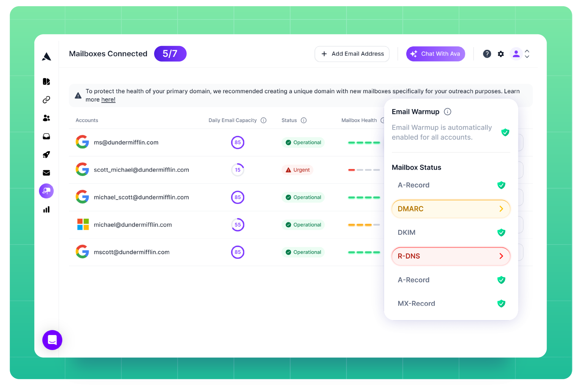Screen dimensions: 581x392
Task: Click the Mailbox Health column header
Action: tap(359, 120)
